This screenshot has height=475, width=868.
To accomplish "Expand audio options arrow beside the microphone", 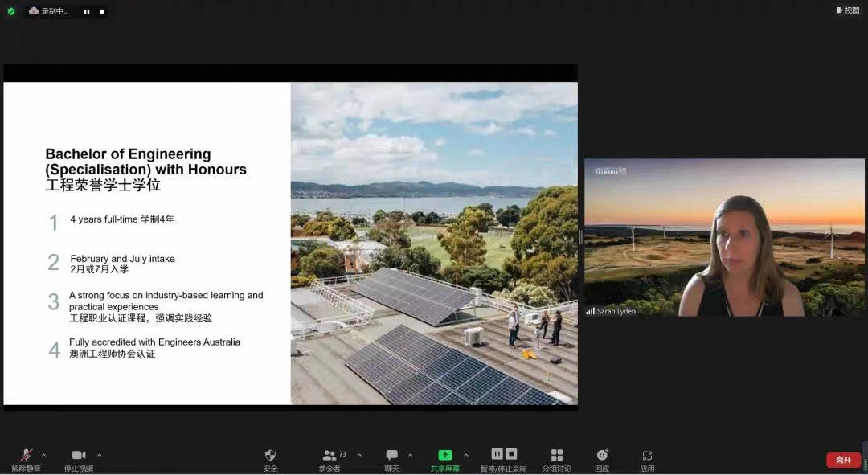I will 44,455.
